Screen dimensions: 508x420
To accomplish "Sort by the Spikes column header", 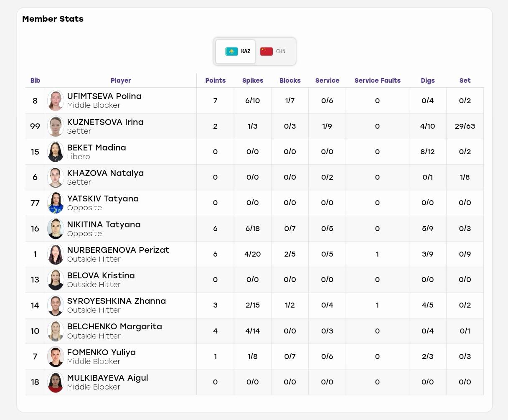I will [x=253, y=81].
